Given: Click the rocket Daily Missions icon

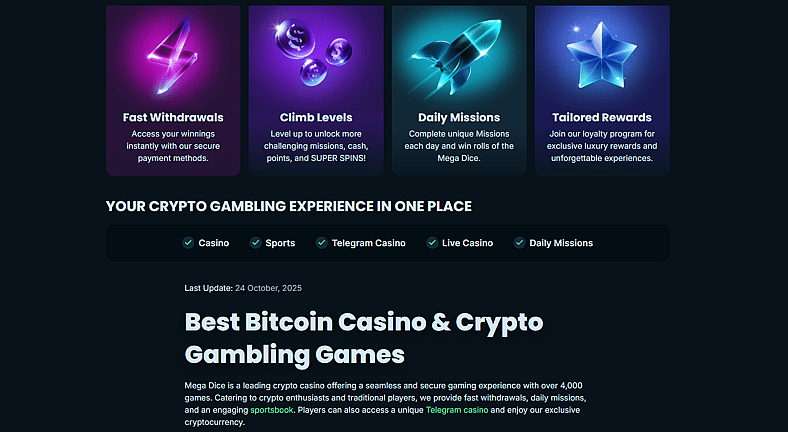Looking at the screenshot, I should tap(458, 55).
